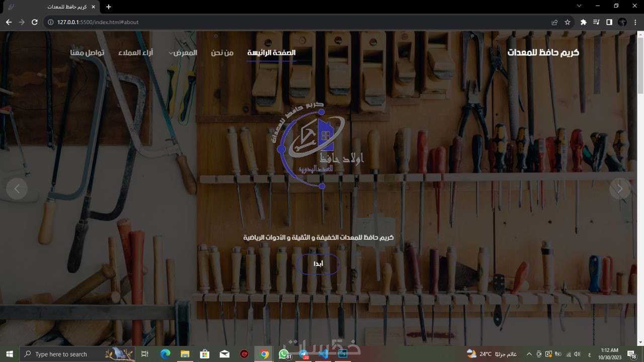Open the Chrome profile avatar
The image size is (644, 362).
tap(622, 22)
